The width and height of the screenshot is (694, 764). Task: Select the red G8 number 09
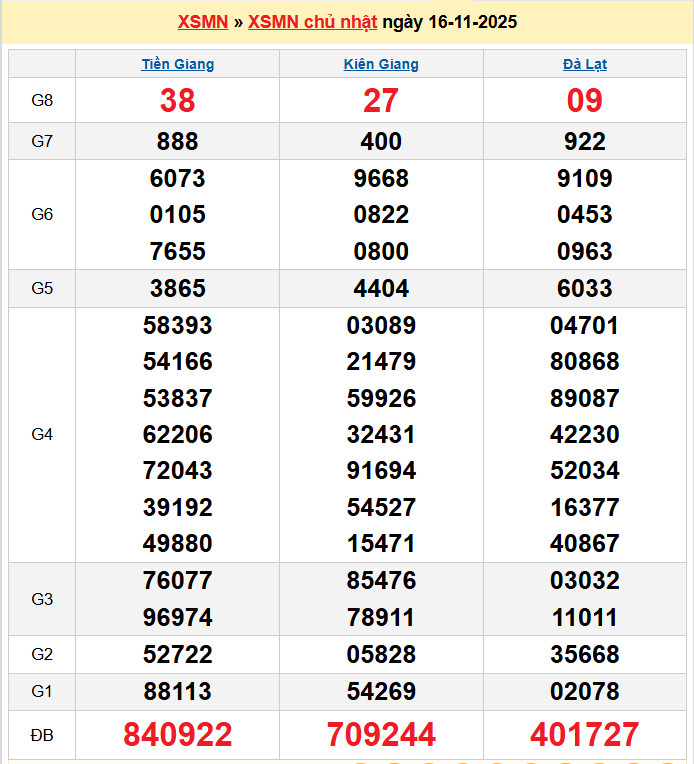585,100
